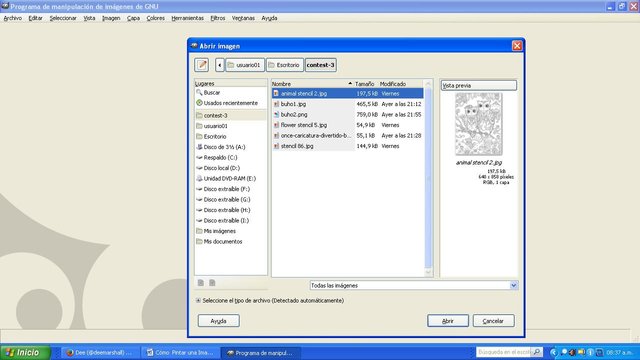Open the Escritorio path folder button
The width and height of the screenshot is (640, 360).
coord(285,65)
